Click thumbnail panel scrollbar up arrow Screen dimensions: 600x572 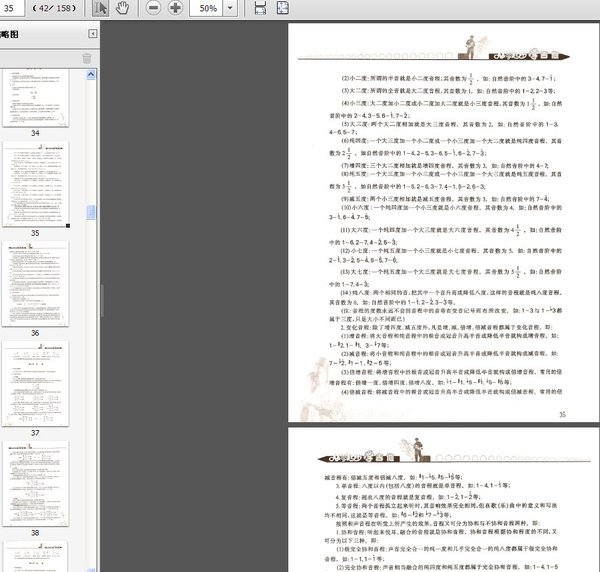pyautogui.click(x=92, y=73)
